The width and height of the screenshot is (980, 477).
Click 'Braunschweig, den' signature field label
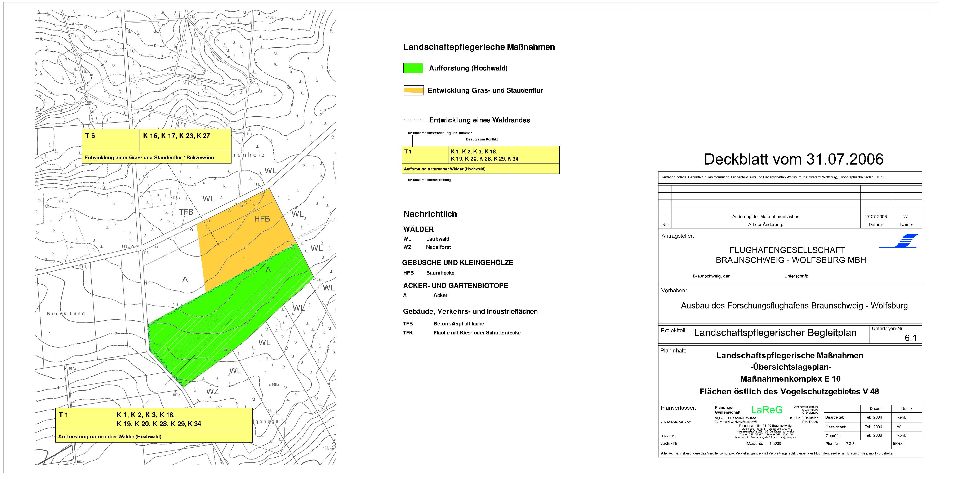tap(711, 276)
